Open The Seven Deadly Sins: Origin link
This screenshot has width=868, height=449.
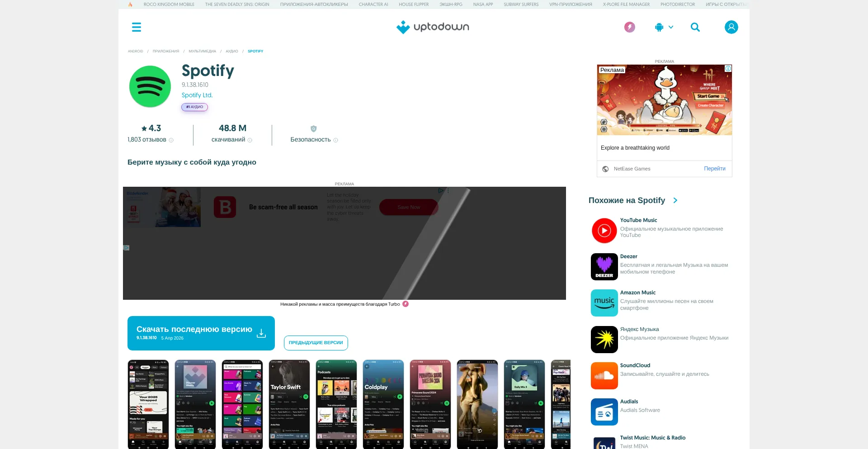tap(237, 5)
